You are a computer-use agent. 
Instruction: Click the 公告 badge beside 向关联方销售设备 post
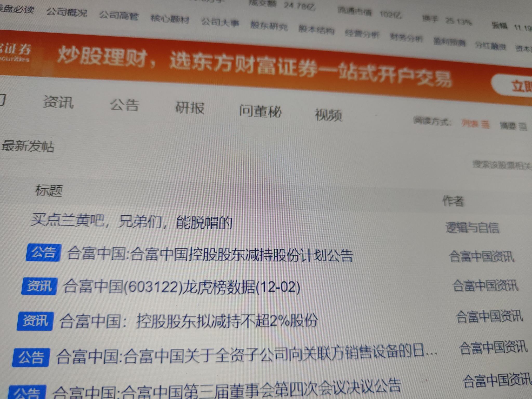31,357
